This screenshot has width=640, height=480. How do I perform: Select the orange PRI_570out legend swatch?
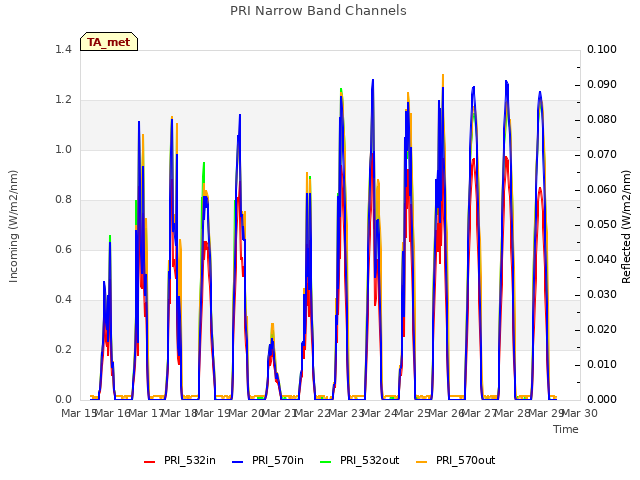tap(421, 462)
